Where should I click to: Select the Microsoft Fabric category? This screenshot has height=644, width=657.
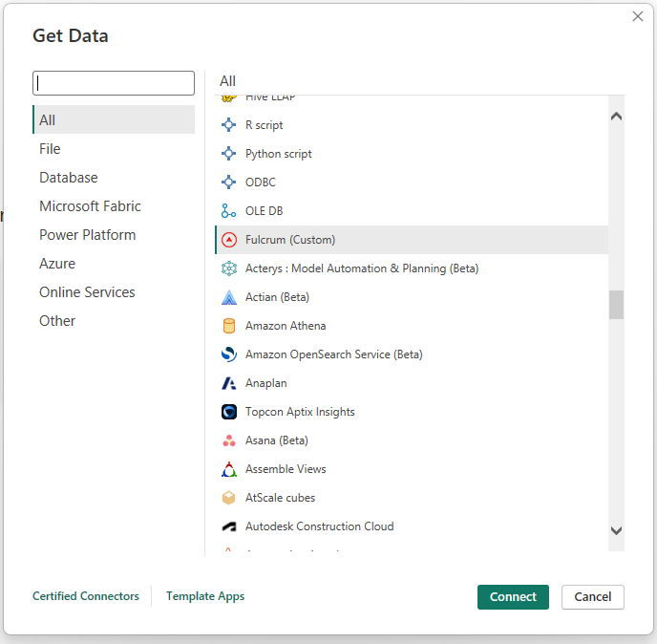pyautogui.click(x=114, y=206)
